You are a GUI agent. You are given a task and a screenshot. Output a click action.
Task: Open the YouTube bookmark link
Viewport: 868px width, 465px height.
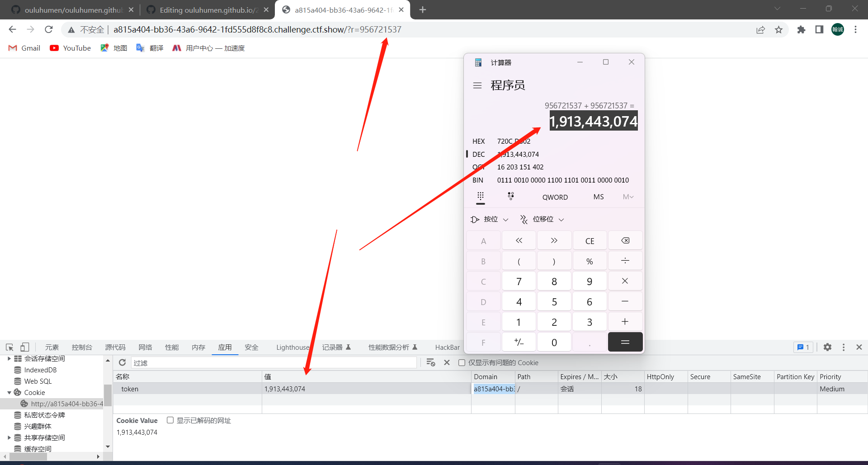pyautogui.click(x=71, y=48)
